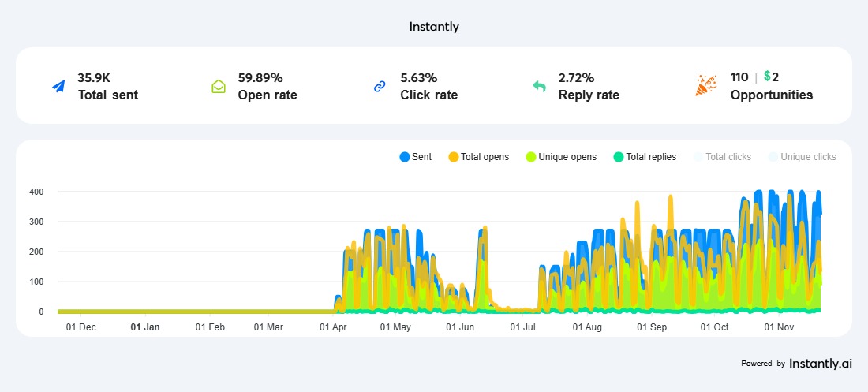Click the party popper Opportunities icon
868x392 pixels.
(x=705, y=85)
